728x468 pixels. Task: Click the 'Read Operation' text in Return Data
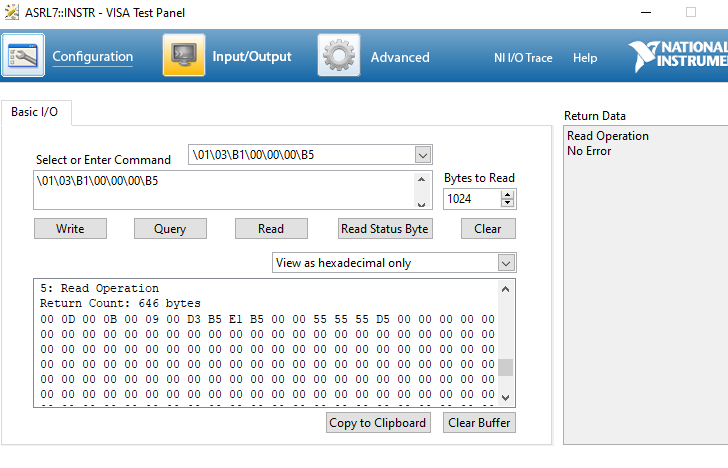[x=608, y=136]
